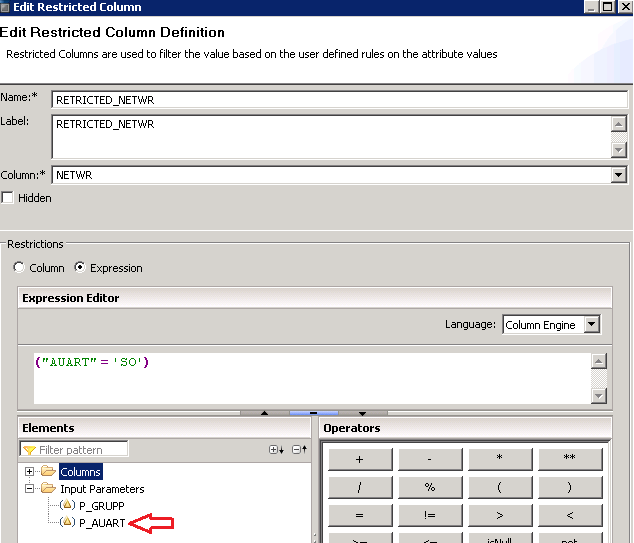
Task: Click the Edit Restricted Column title icon
Action: click(4, 7)
